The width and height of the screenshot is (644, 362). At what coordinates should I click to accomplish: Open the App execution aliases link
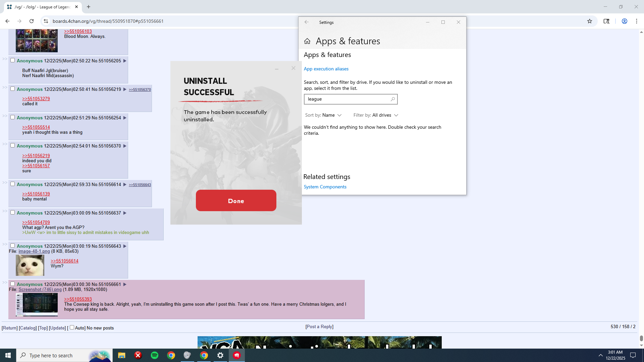(326, 69)
